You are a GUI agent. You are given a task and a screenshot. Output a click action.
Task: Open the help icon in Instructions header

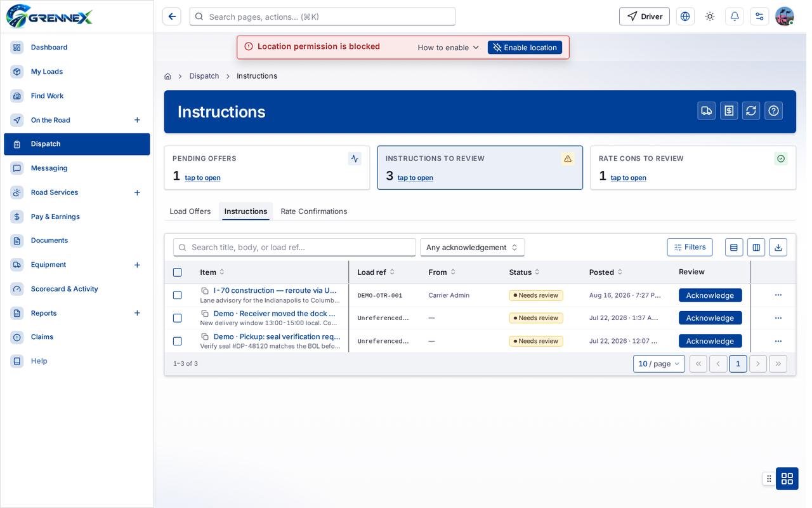tap(773, 110)
